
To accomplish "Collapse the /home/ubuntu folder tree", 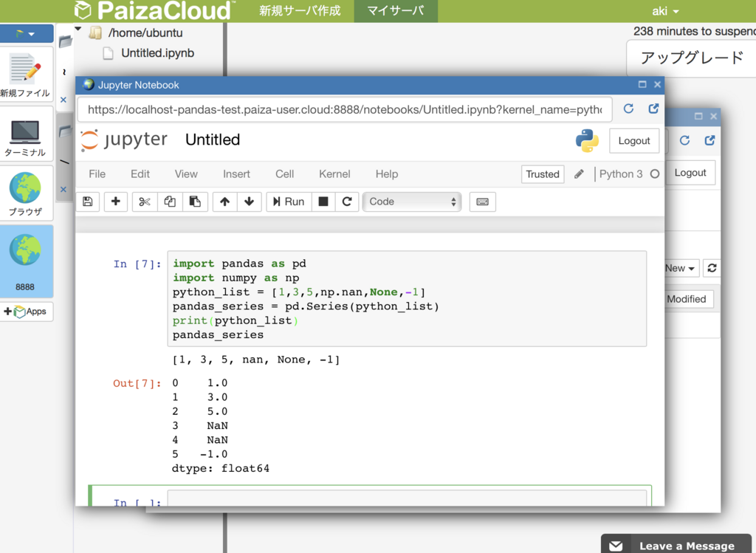I will click(x=78, y=29).
